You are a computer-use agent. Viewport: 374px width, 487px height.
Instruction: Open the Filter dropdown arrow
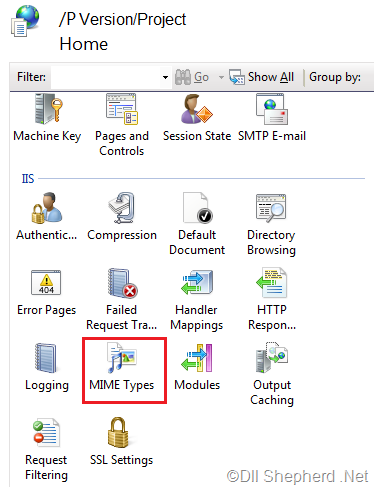pos(165,77)
